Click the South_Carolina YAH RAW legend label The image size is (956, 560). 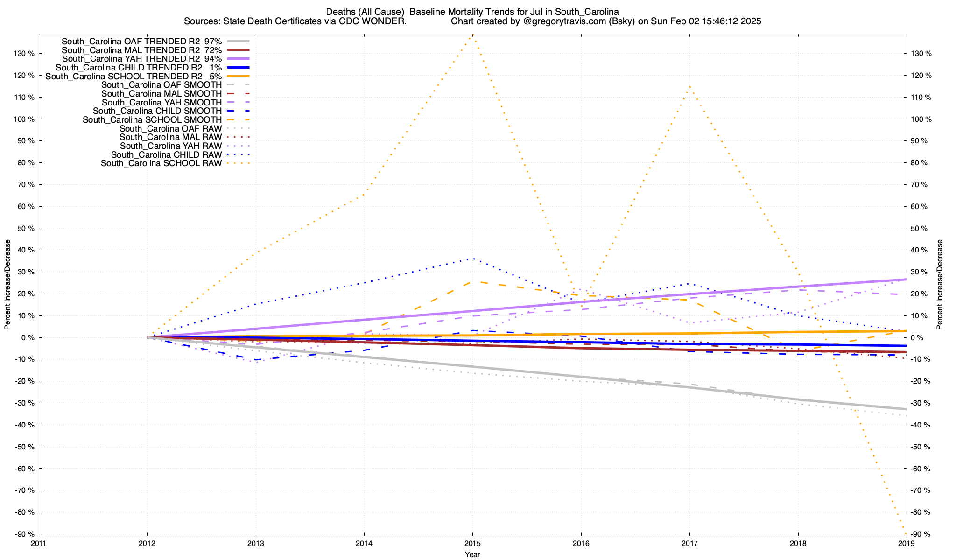click(x=170, y=146)
